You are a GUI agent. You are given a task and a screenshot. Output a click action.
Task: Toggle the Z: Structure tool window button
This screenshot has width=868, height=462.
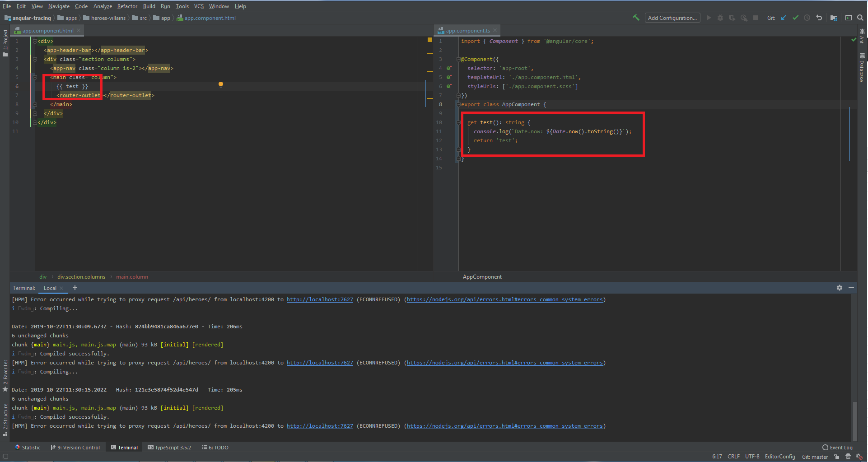5,420
